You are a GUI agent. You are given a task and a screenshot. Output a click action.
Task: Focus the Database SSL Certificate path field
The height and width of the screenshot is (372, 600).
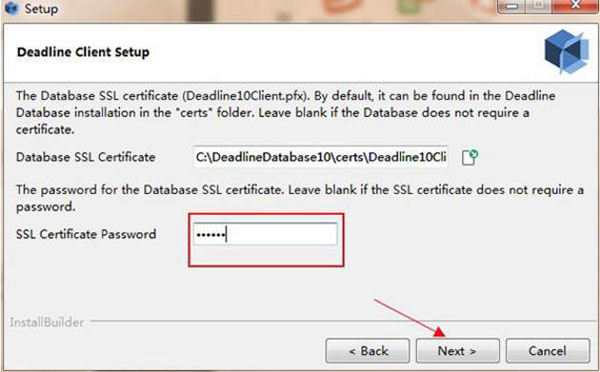[321, 157]
